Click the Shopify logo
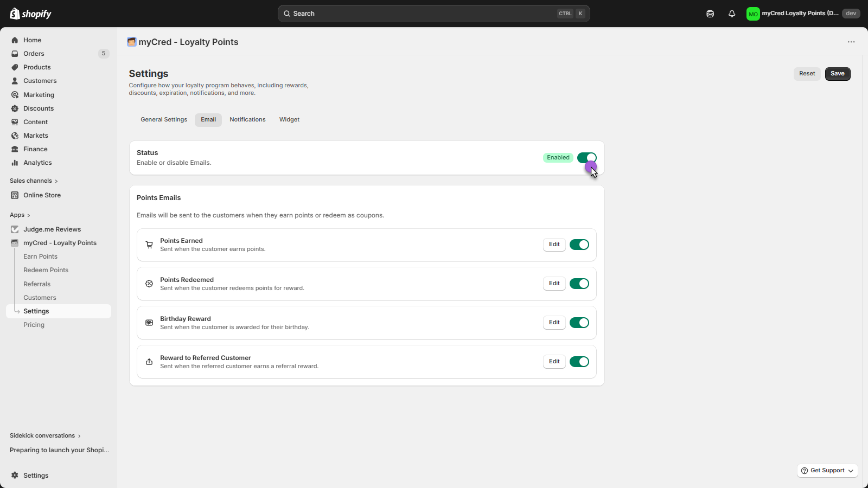The image size is (868, 488). (x=31, y=14)
